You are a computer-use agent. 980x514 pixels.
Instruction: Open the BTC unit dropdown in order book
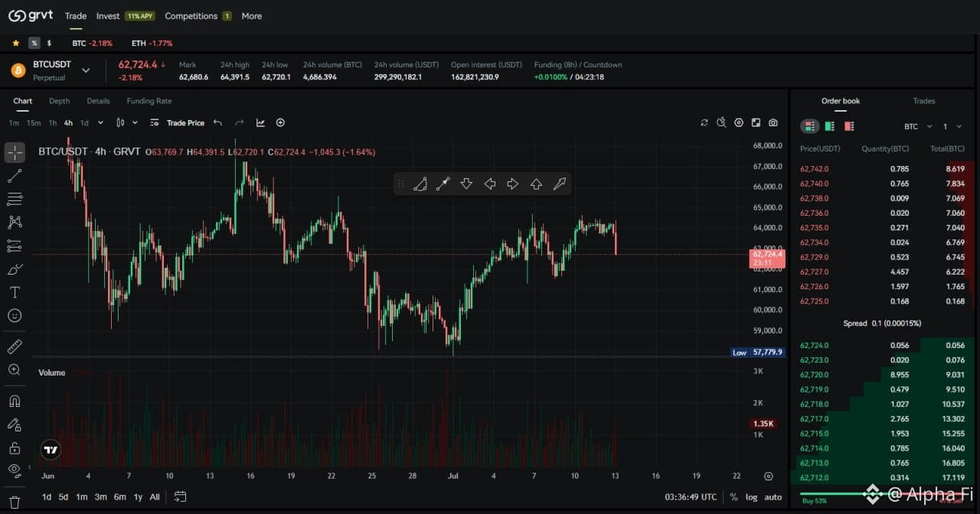click(918, 126)
